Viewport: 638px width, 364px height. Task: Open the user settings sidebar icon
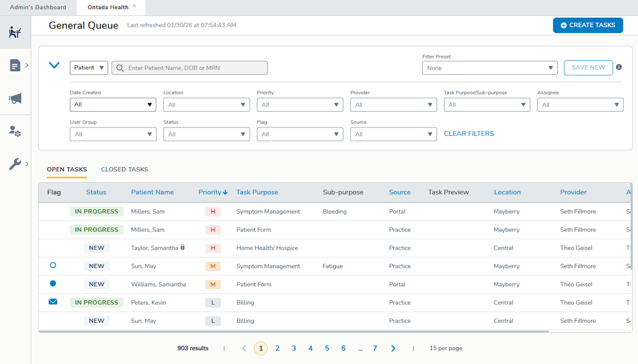(x=15, y=131)
